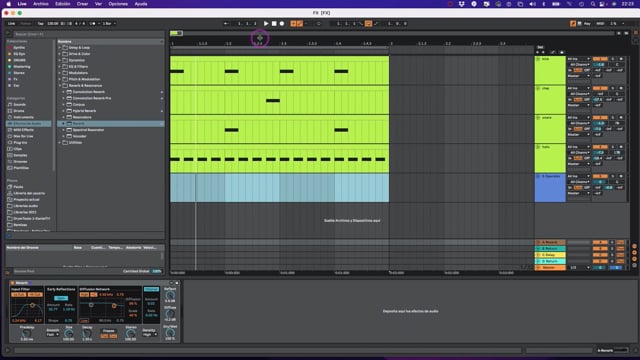The height and width of the screenshot is (360, 640).
Task: Open the Plantillas category
Action: click(21, 168)
